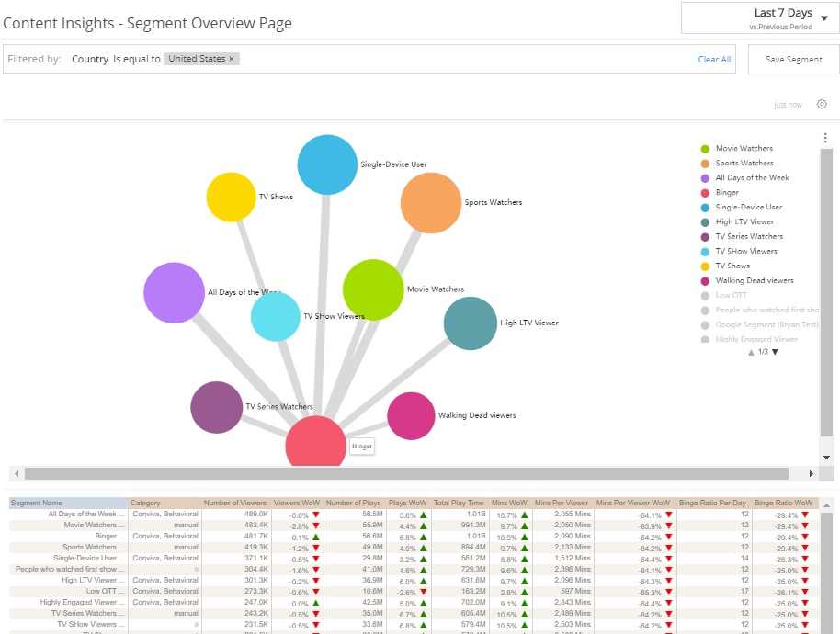Sort by Total Play Time column header
The image size is (840, 634).
point(459,503)
